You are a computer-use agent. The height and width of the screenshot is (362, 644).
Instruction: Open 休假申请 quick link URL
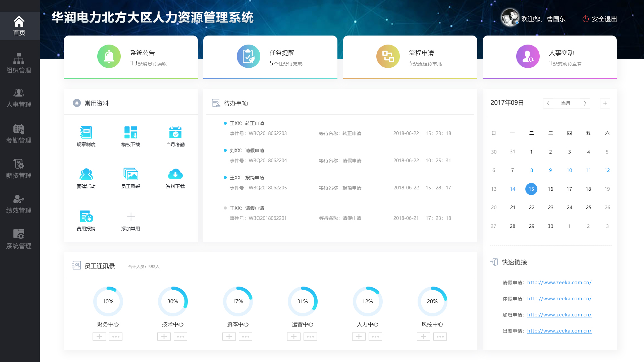(x=559, y=299)
